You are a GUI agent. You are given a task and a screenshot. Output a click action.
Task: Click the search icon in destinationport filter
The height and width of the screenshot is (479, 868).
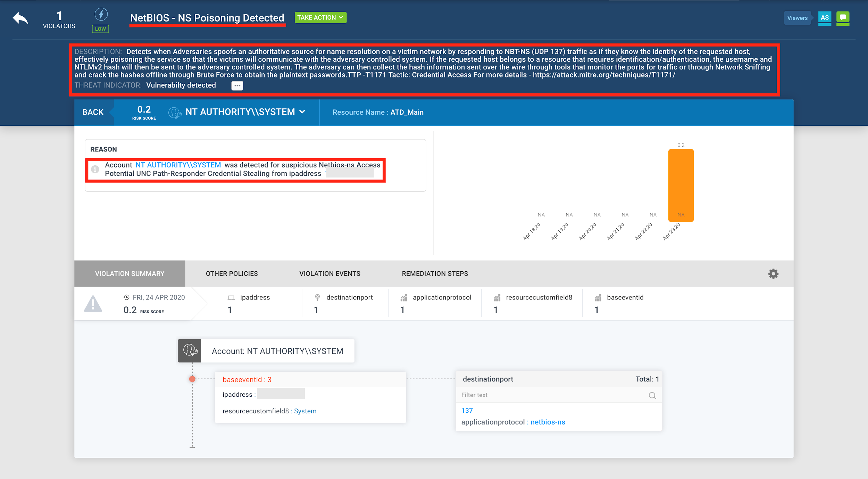(x=652, y=395)
